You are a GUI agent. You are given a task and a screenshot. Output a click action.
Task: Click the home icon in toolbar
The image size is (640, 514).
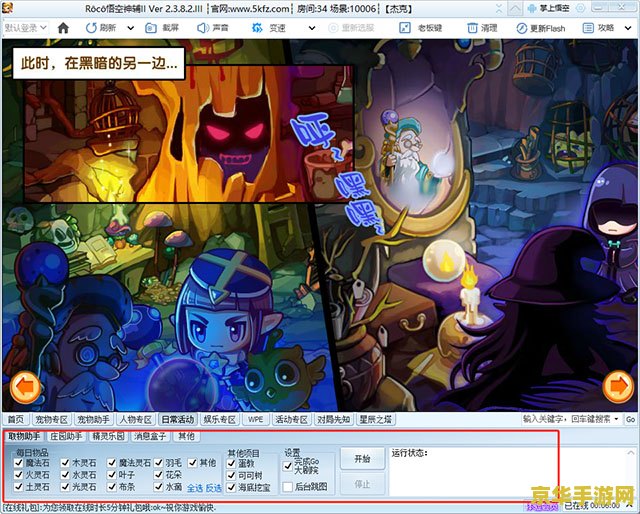click(63, 28)
